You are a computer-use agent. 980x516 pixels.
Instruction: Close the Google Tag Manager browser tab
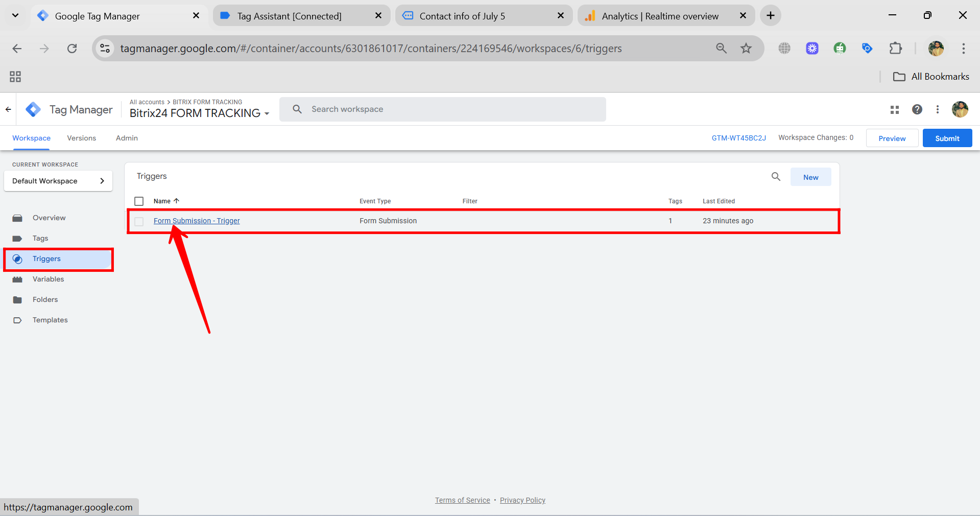196,16
